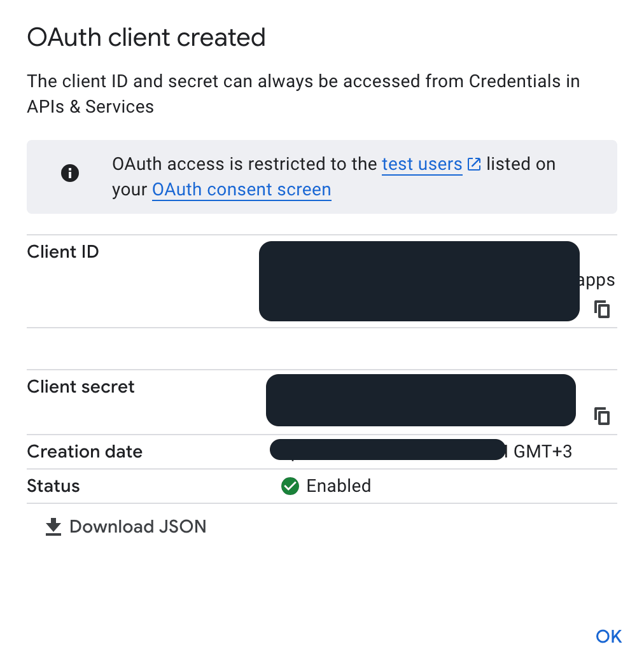
Task: Click the Enabled status text
Action: pos(339,486)
